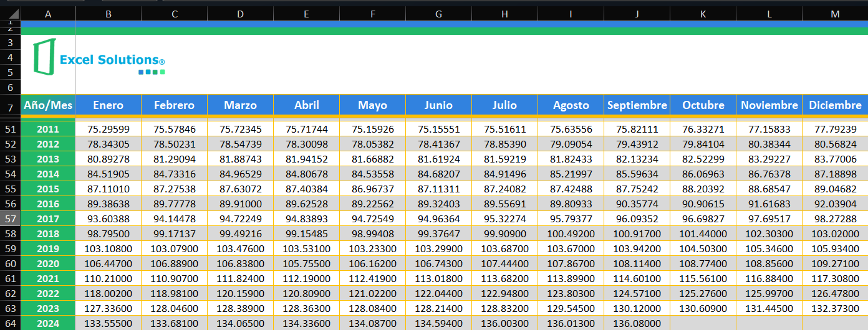
Task: Click cell with value 89.32403
Action: [x=439, y=204]
